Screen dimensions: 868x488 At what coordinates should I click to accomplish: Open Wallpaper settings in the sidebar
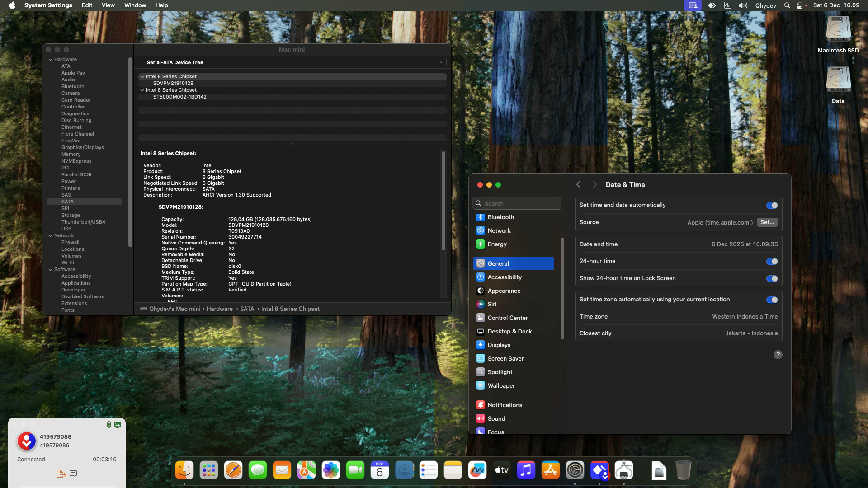pos(480,385)
